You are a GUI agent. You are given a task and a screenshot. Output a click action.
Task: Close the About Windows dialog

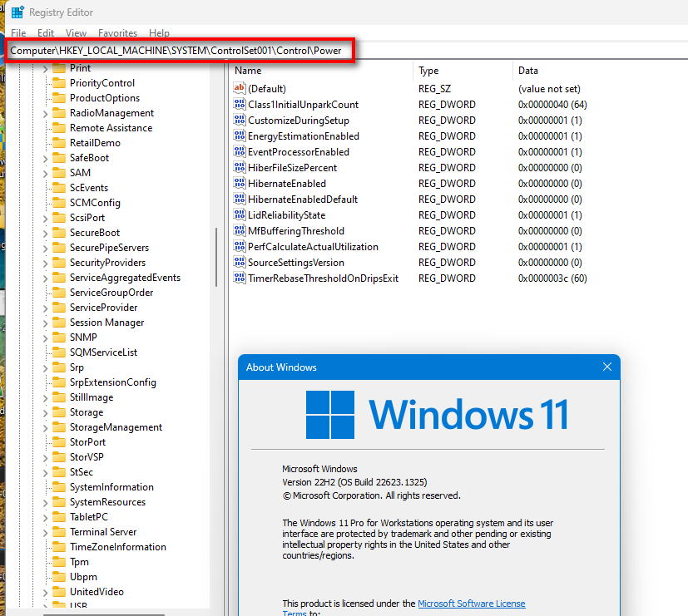tap(606, 367)
